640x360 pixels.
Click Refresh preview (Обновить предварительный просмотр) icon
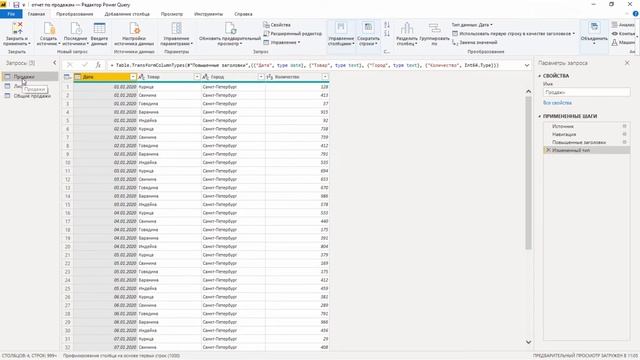(230, 28)
